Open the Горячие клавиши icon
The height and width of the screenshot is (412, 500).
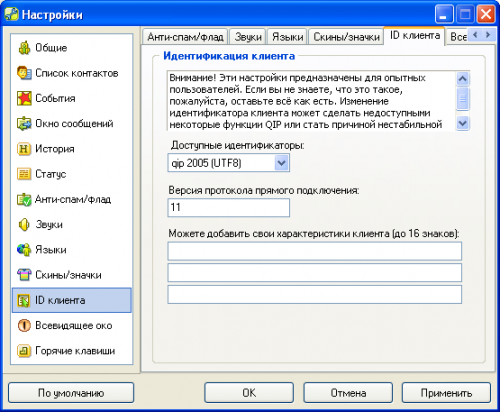(24, 351)
